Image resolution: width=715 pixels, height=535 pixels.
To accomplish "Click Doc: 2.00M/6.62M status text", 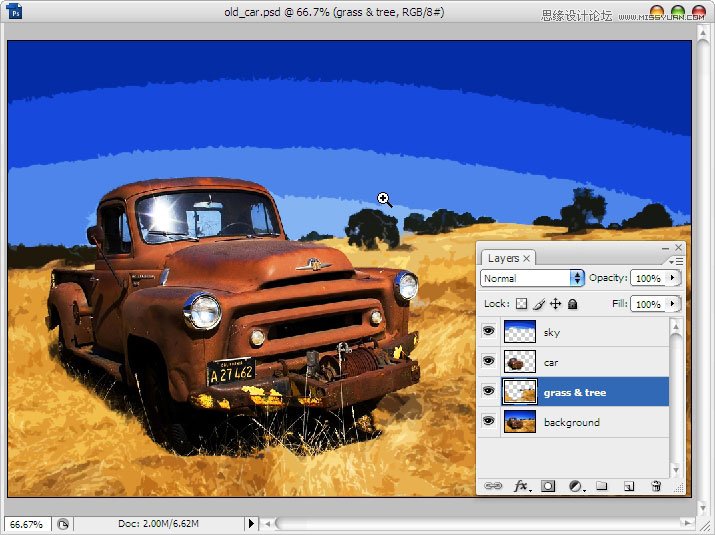I will (158, 524).
